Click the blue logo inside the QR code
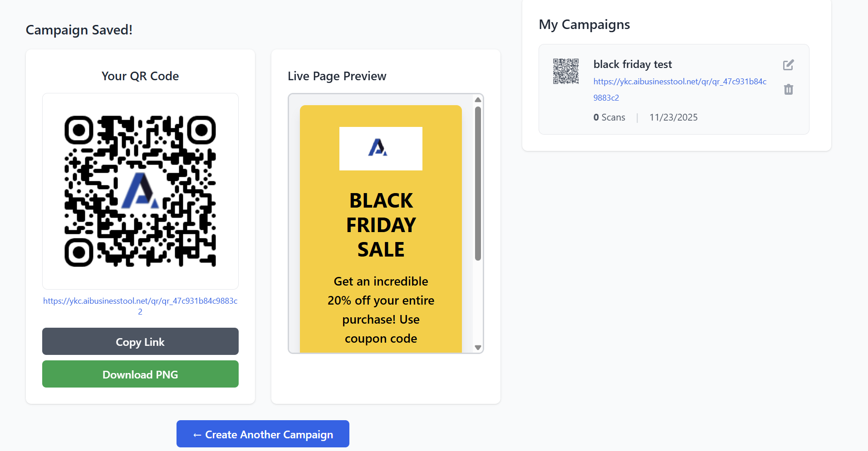 [140, 191]
